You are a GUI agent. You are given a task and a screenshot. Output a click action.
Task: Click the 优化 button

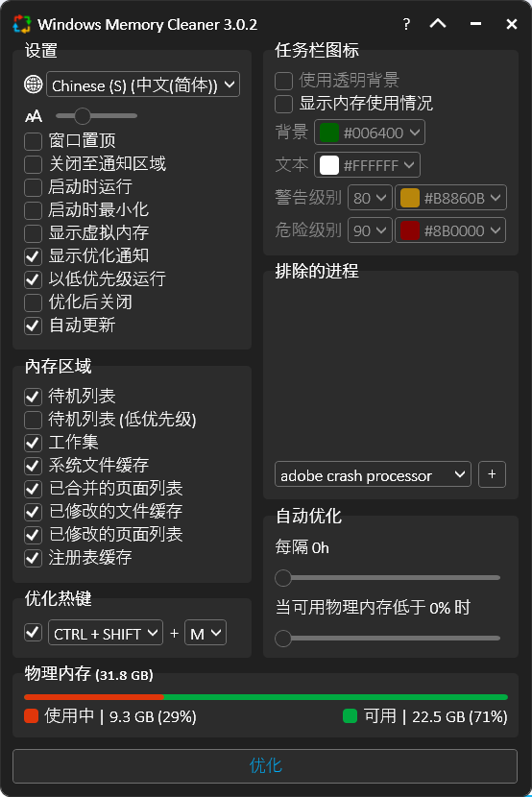265,765
